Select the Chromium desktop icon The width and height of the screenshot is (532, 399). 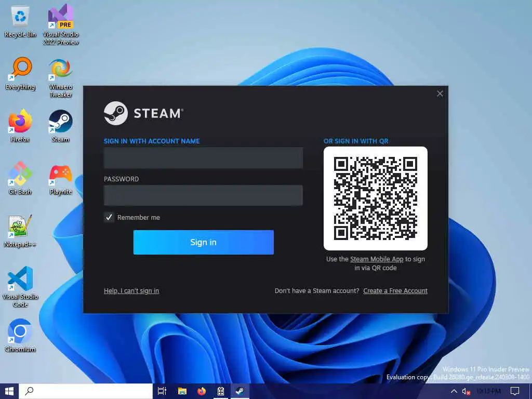click(20, 335)
